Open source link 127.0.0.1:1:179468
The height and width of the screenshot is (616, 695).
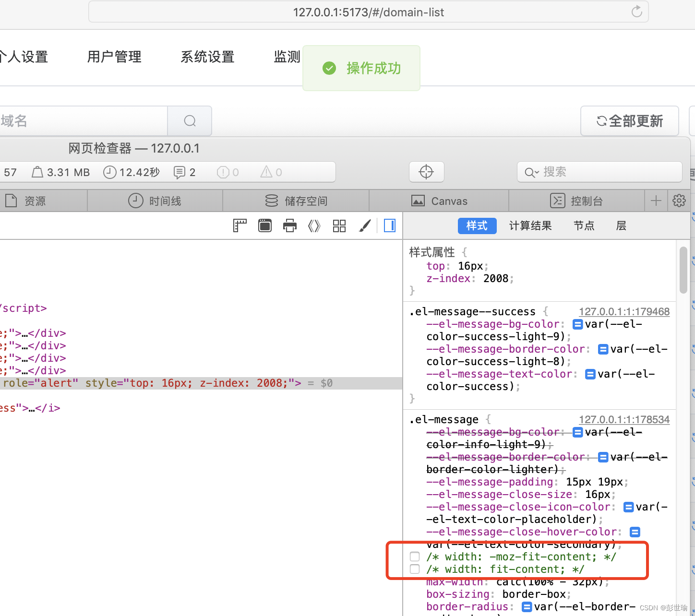pyautogui.click(x=624, y=312)
